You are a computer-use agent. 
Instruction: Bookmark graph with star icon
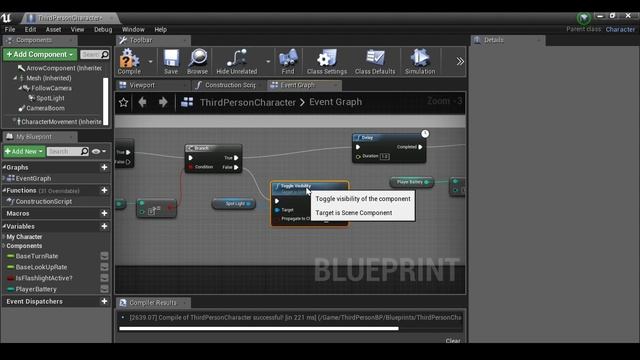(123, 102)
